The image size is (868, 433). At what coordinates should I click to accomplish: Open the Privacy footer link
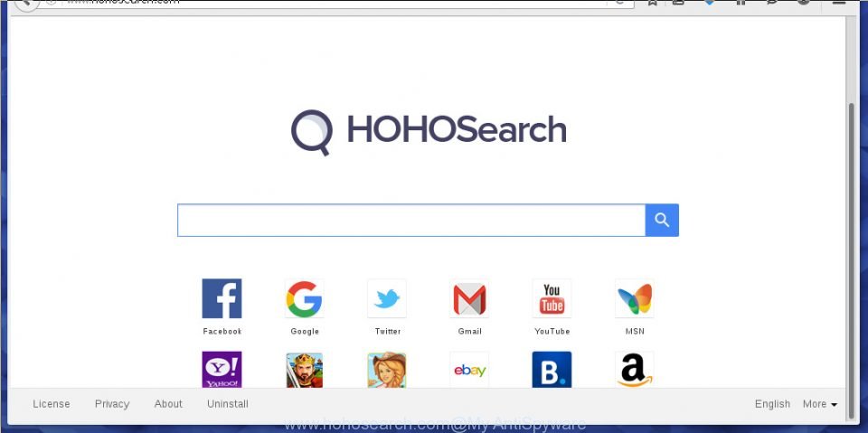coord(112,404)
